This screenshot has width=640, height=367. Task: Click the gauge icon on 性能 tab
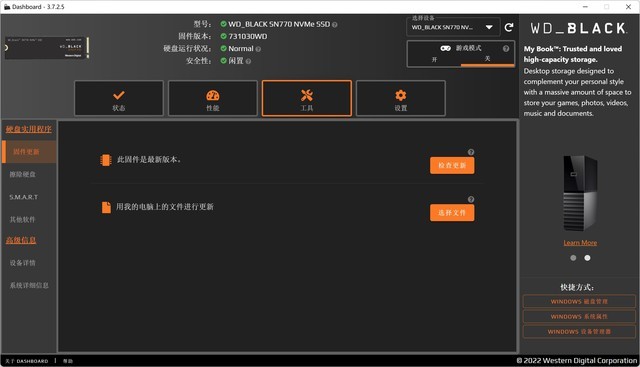[213, 96]
